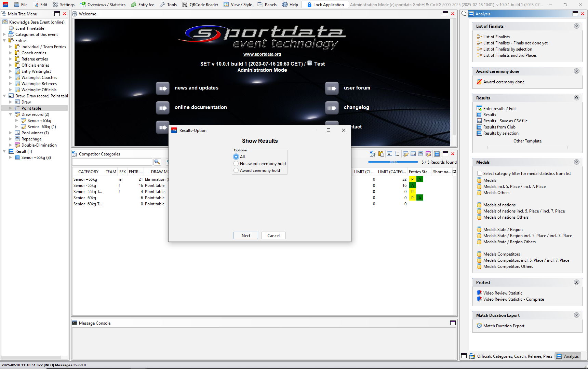
Task: Expand the Pool winner (1) node
Action: (x=11, y=133)
